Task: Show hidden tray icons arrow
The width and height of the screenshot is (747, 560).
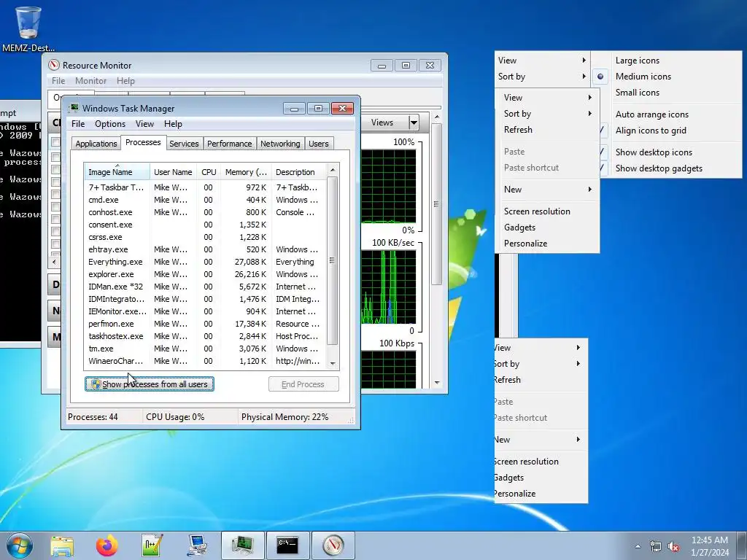Action: [x=638, y=546]
